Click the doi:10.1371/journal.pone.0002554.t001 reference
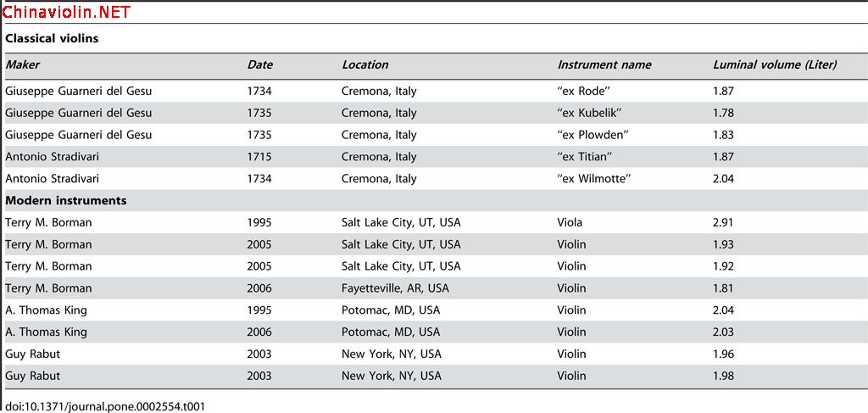Viewport: 868px width, 413px height. tap(105, 406)
